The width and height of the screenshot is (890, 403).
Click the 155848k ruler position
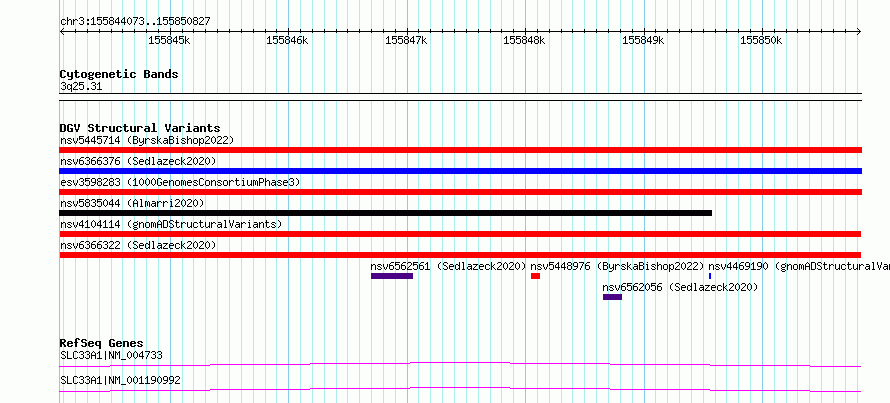[x=525, y=40]
